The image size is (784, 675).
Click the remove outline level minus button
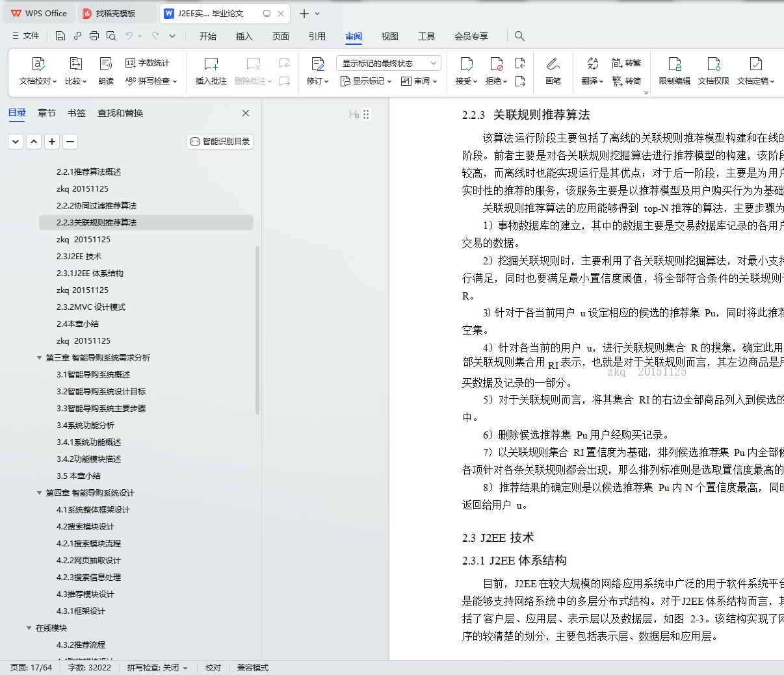[x=70, y=141]
